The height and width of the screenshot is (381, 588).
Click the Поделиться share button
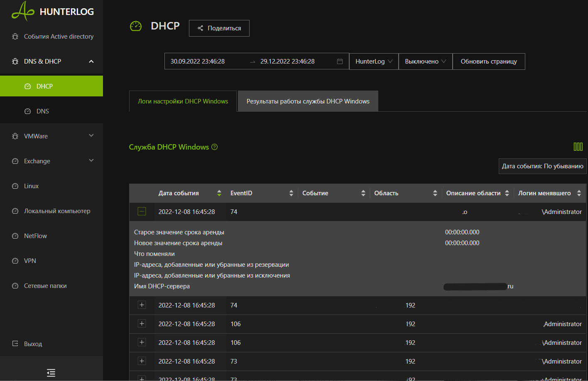pos(219,28)
